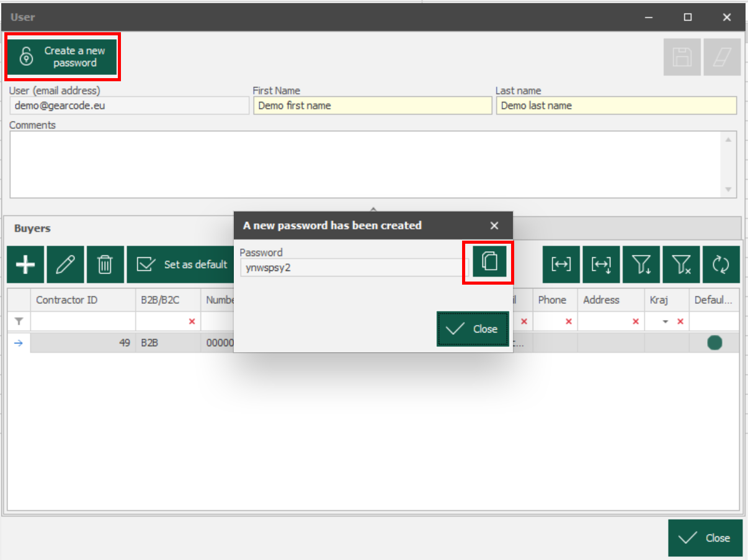Click the User email address field
Screen dimensions: 748x560
(x=129, y=105)
